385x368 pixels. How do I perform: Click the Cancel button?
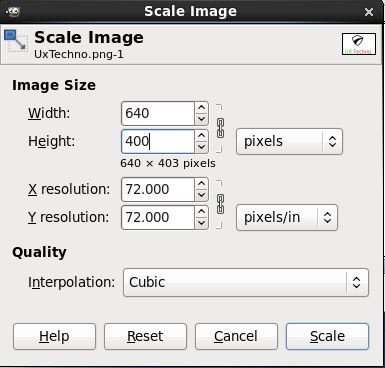click(x=236, y=336)
